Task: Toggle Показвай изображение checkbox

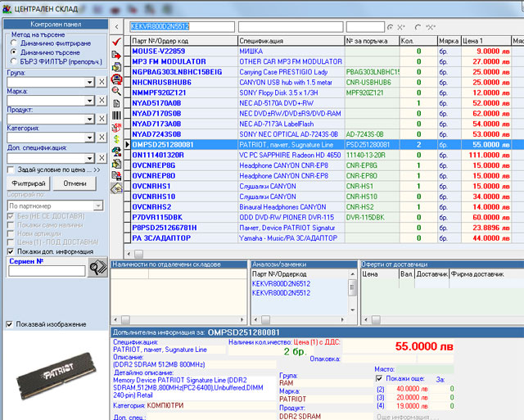Action: click(x=9, y=324)
